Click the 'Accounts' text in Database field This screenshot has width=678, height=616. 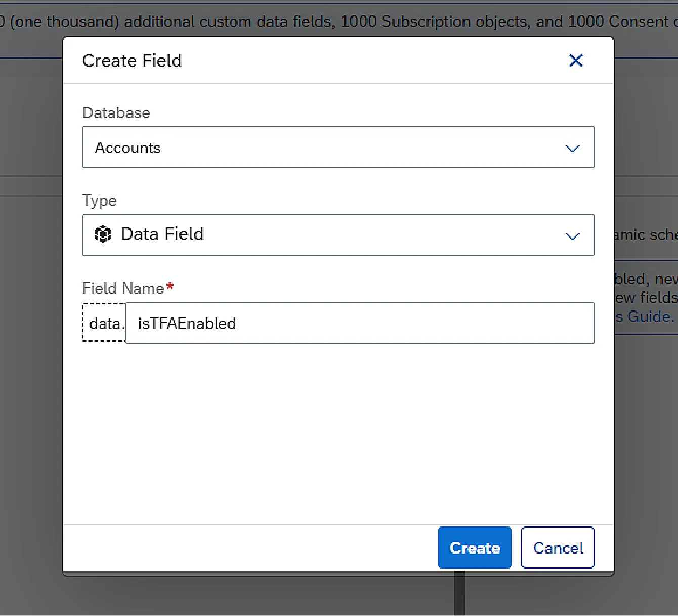click(128, 148)
